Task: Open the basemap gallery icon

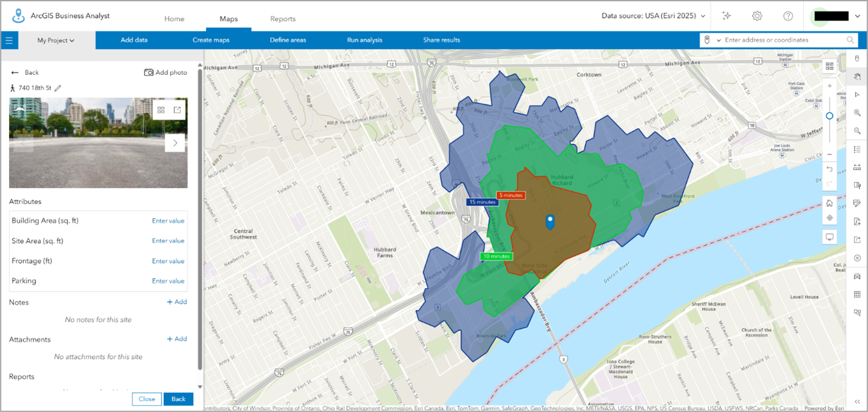Action: coord(830,66)
